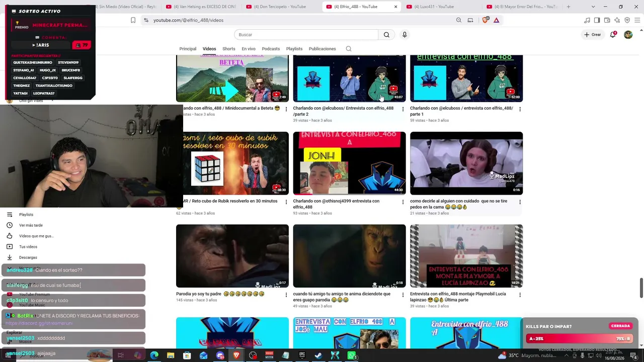Viewport: 644px width, 362px height.
Task: Open the Playlists item in YouTube sidebar
Action: [26, 215]
